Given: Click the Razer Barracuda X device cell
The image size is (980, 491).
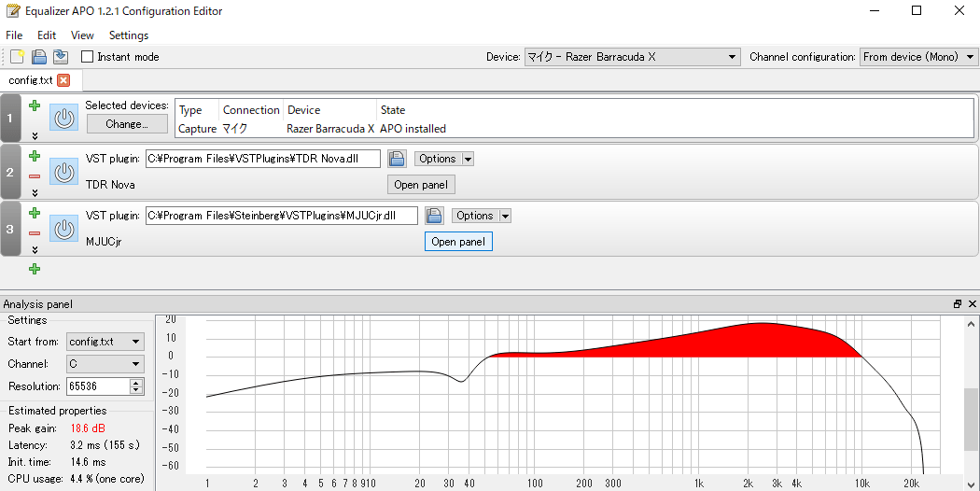Looking at the screenshot, I should coord(330,129).
